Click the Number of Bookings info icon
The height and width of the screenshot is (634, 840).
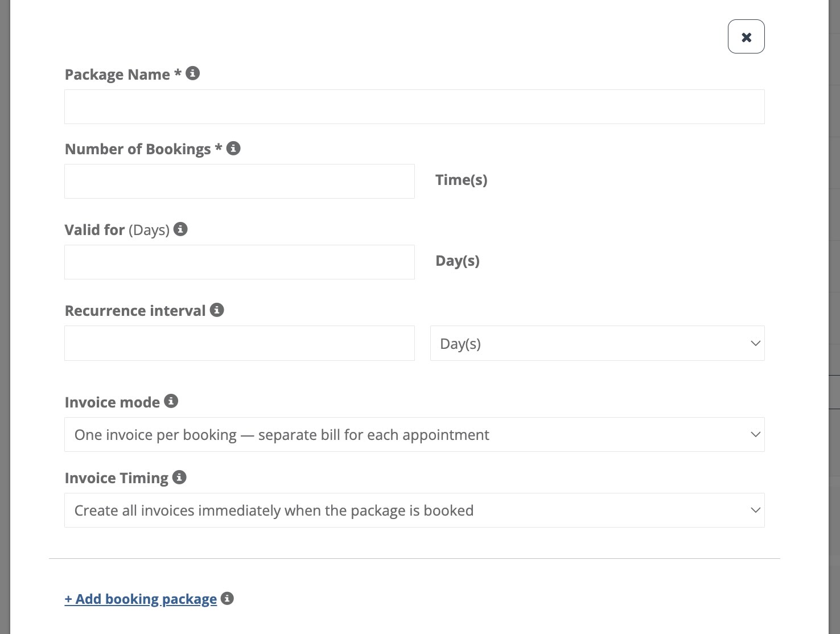pyautogui.click(x=233, y=149)
